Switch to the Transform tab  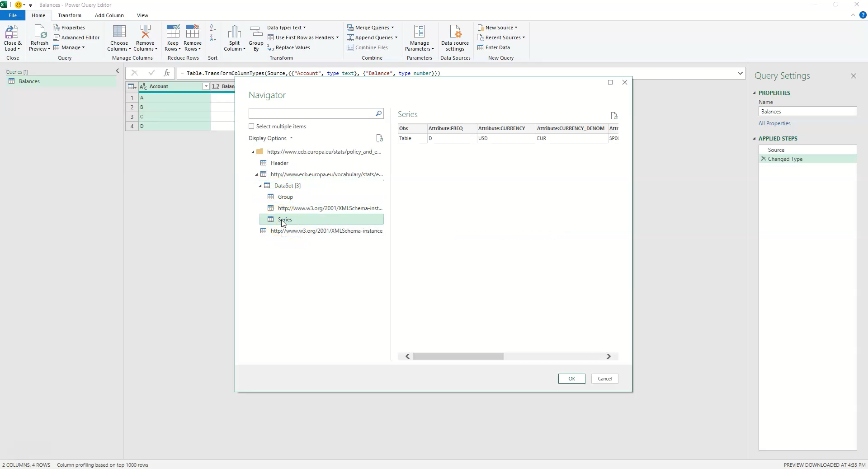pyautogui.click(x=69, y=15)
